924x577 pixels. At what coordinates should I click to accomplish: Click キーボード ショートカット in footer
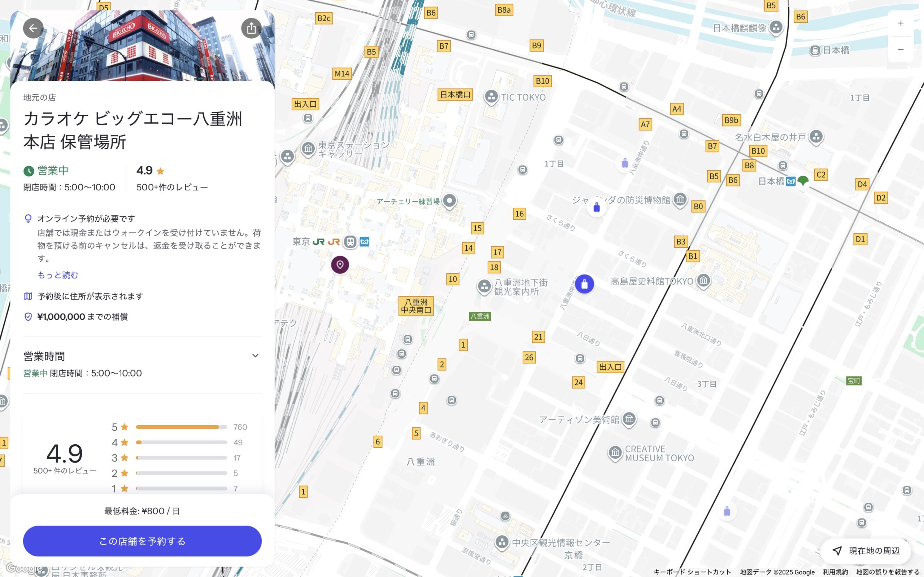click(692, 572)
